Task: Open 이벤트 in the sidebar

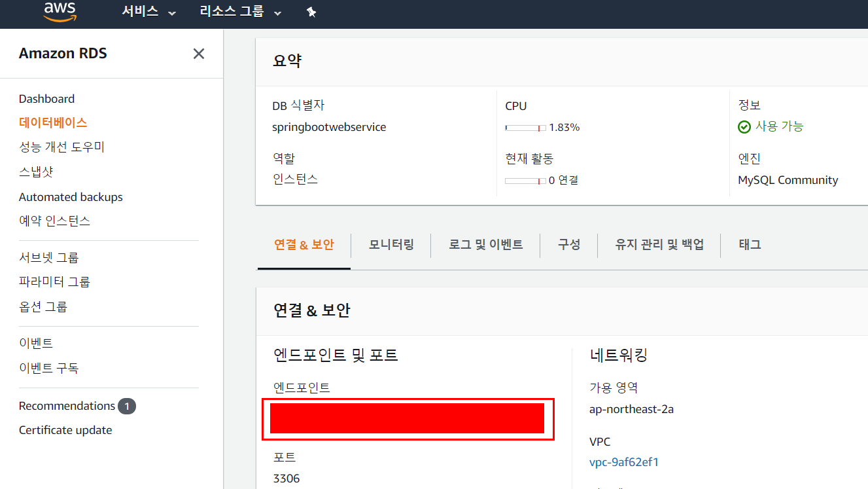Action: point(36,344)
